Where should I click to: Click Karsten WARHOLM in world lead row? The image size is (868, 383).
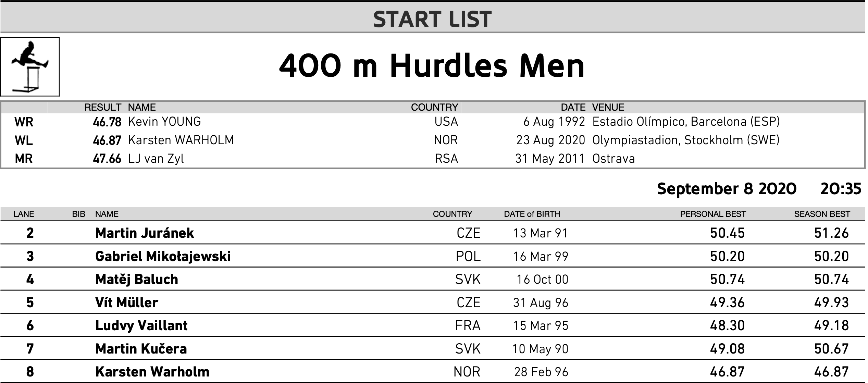(x=181, y=140)
